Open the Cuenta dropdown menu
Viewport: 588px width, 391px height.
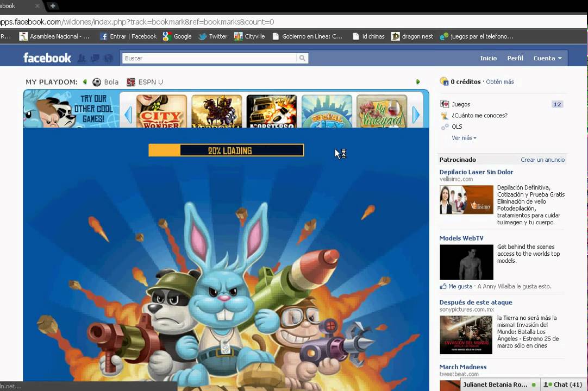547,58
